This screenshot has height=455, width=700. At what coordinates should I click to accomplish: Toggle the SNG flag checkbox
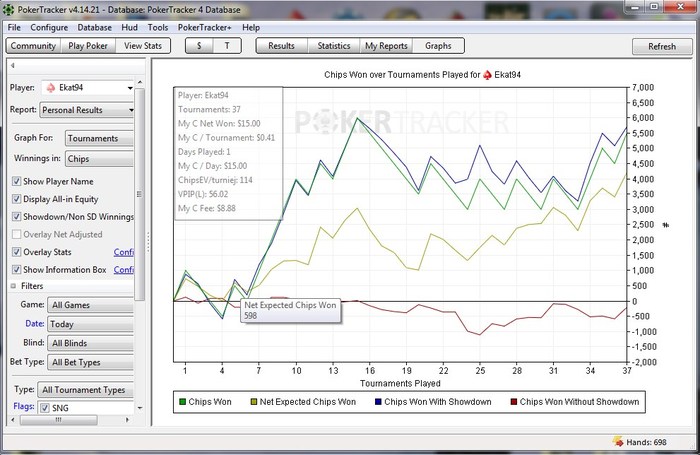pyautogui.click(x=45, y=408)
